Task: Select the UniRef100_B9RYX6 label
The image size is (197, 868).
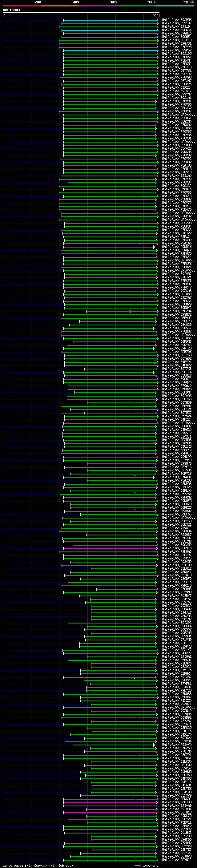Action: pyautogui.click(x=177, y=345)
